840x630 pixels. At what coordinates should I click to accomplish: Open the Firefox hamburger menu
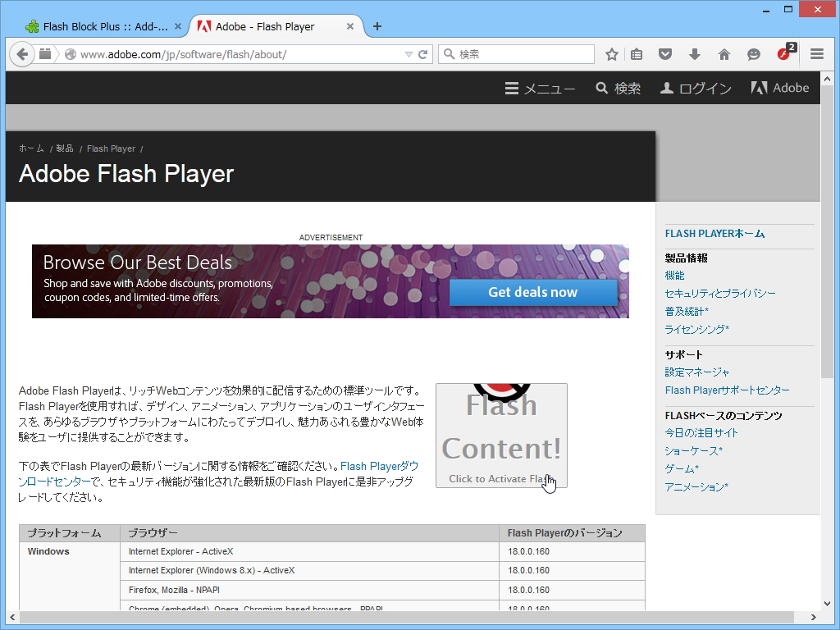pos(817,54)
